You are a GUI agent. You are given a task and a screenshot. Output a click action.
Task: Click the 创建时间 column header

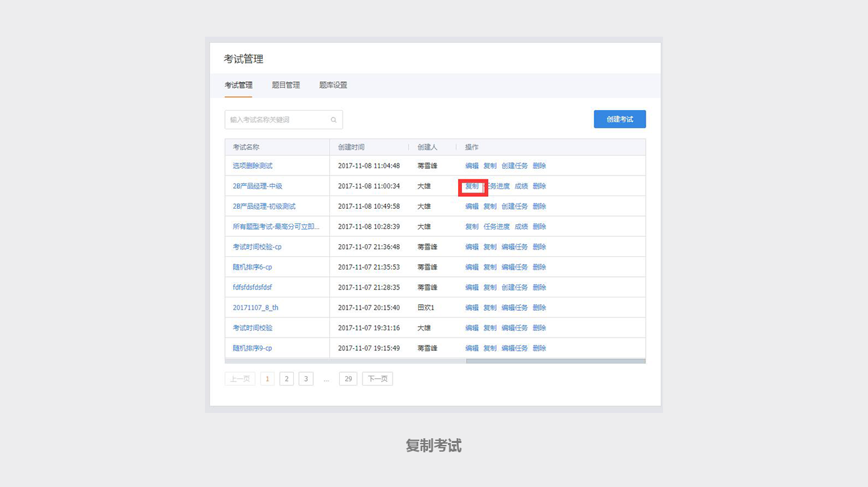pyautogui.click(x=351, y=147)
